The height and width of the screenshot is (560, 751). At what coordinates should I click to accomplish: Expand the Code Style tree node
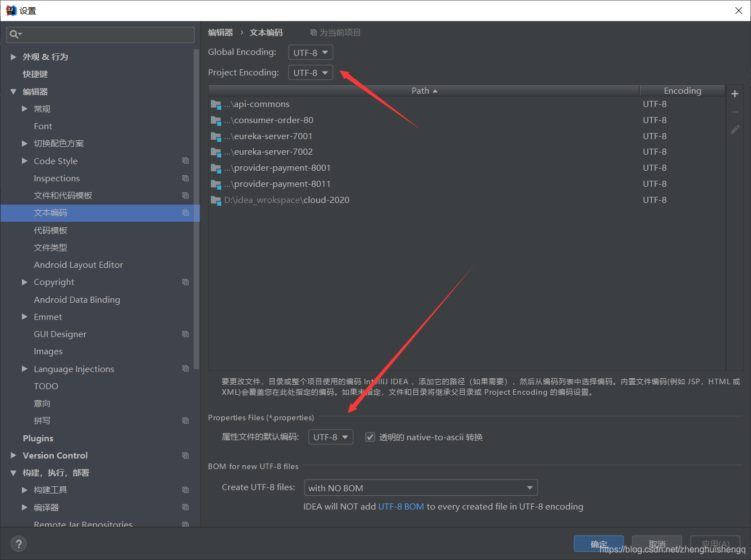(24, 161)
